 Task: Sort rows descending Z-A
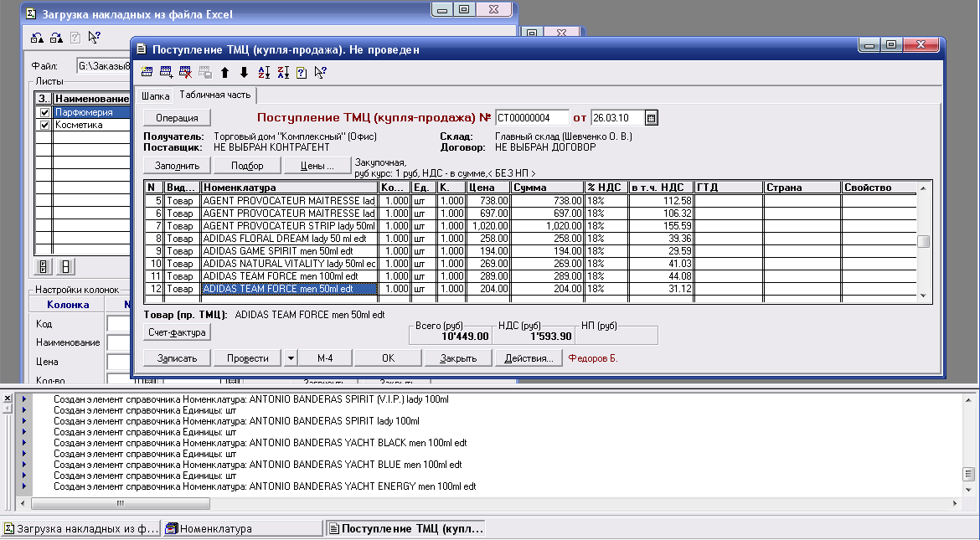coord(282,73)
